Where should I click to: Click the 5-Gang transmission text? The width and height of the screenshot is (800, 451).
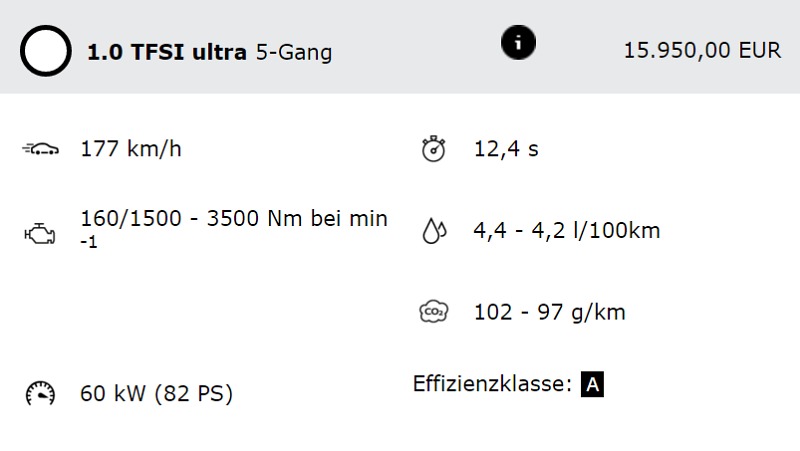[x=294, y=52]
